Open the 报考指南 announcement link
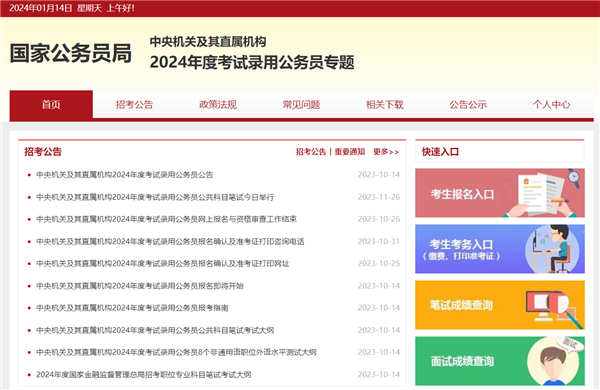Screen dimensions: 600x390 point(132,308)
